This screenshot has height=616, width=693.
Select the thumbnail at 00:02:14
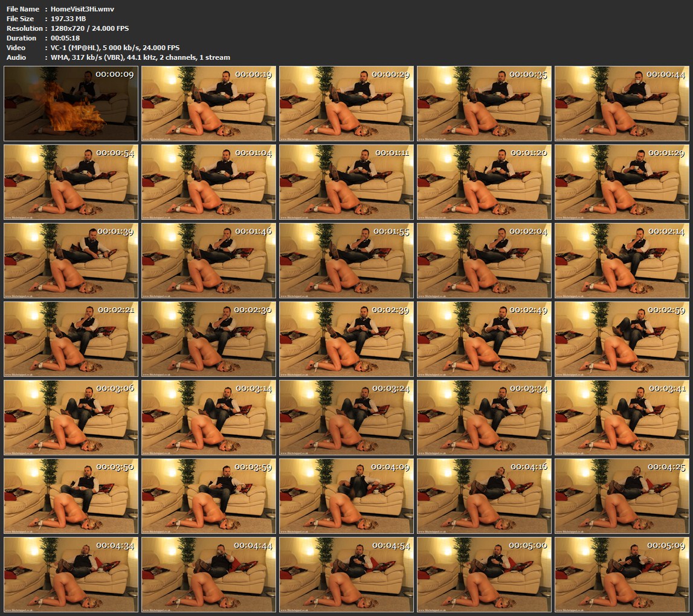622,261
